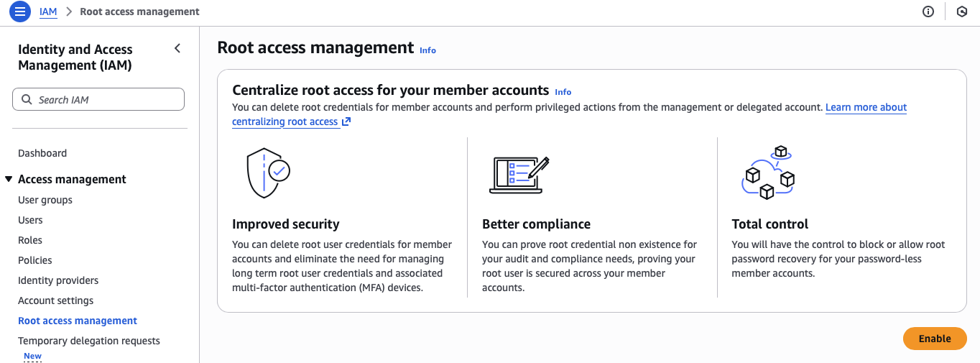Screen dimensions: 980x363
Task: Open Info link beside Centralize root access heading
Action: (x=563, y=92)
